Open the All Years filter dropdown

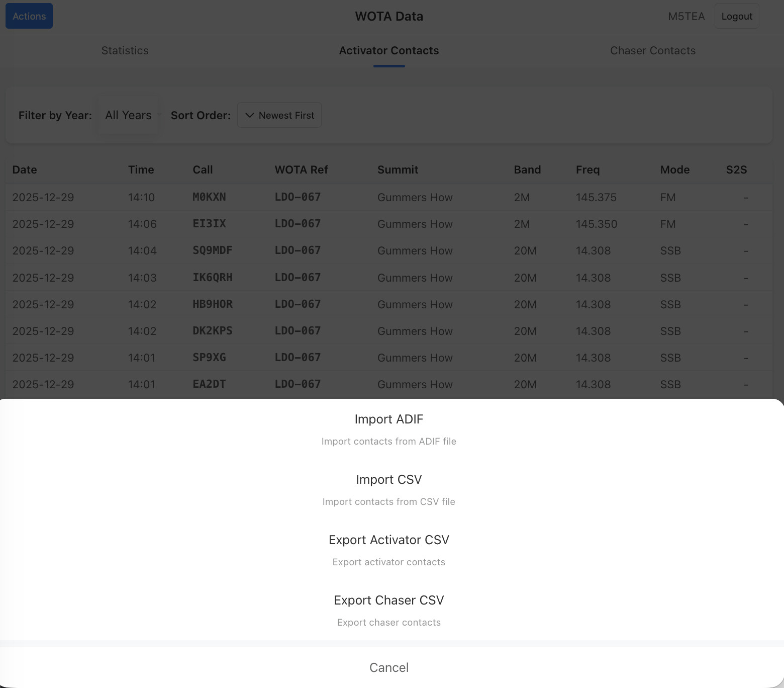[x=128, y=115]
